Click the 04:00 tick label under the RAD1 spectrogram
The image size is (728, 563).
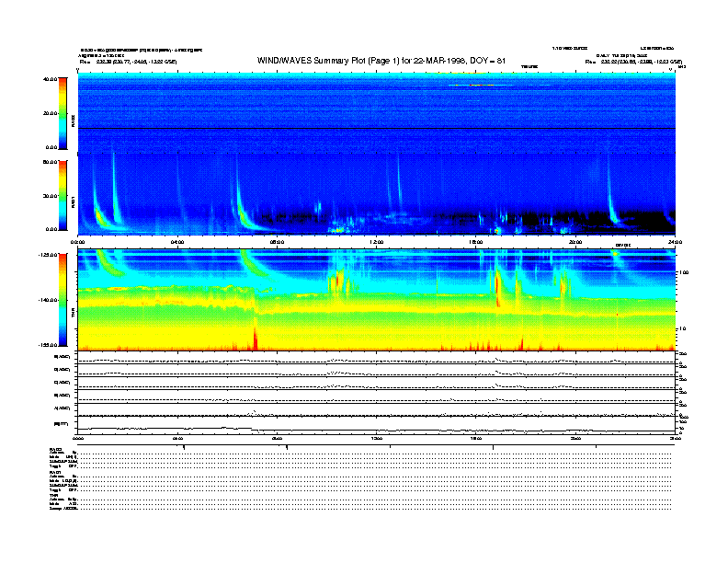click(x=177, y=242)
